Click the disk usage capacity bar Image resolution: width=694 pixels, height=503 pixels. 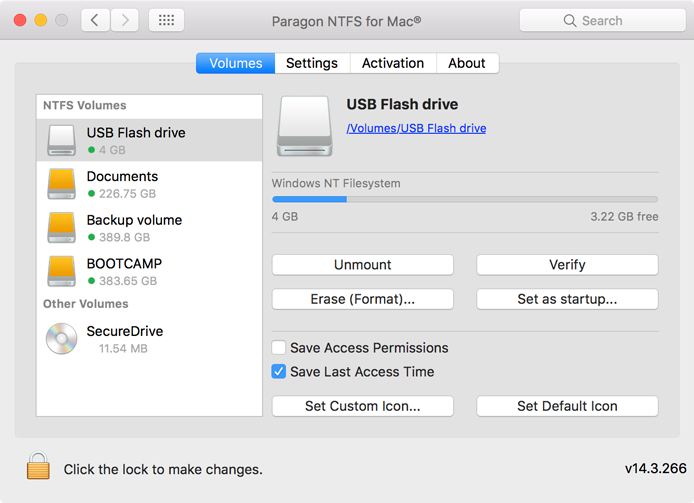click(464, 199)
